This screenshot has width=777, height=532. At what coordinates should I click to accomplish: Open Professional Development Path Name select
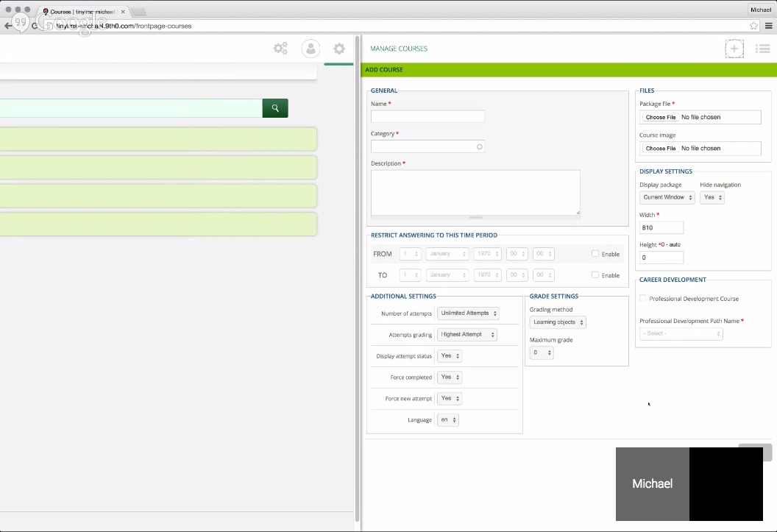(x=681, y=333)
